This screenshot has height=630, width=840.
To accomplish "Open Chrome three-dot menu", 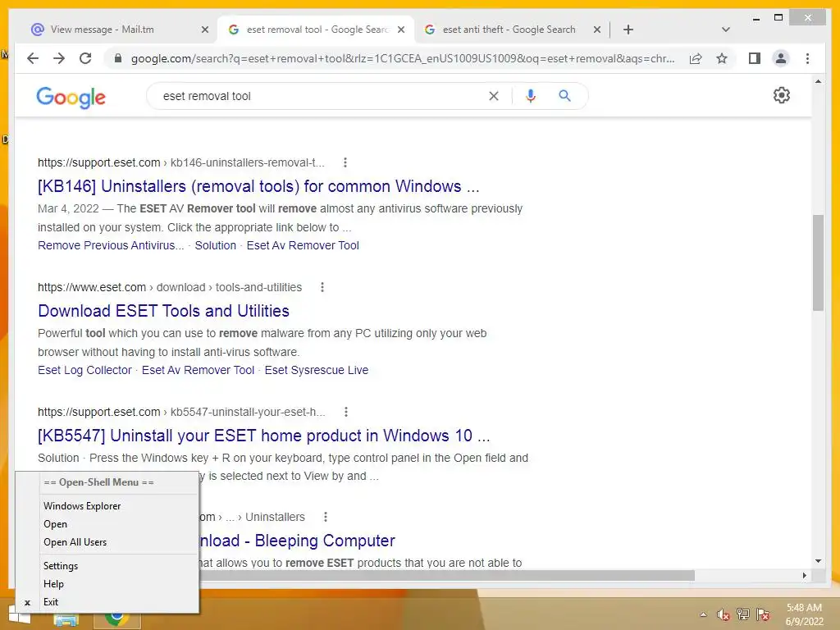I will pos(807,58).
